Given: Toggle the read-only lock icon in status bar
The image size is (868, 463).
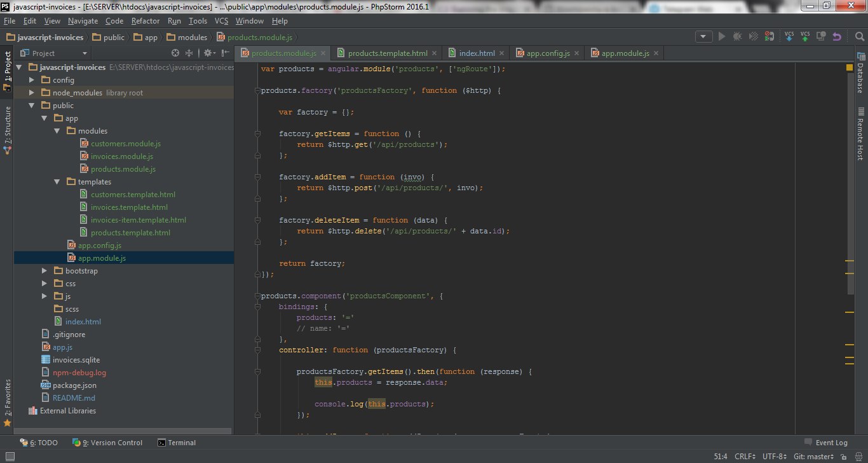Looking at the screenshot, I should (x=843, y=457).
